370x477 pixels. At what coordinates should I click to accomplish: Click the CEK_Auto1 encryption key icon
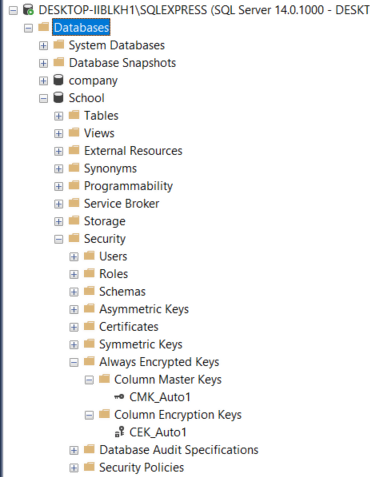pos(119,432)
